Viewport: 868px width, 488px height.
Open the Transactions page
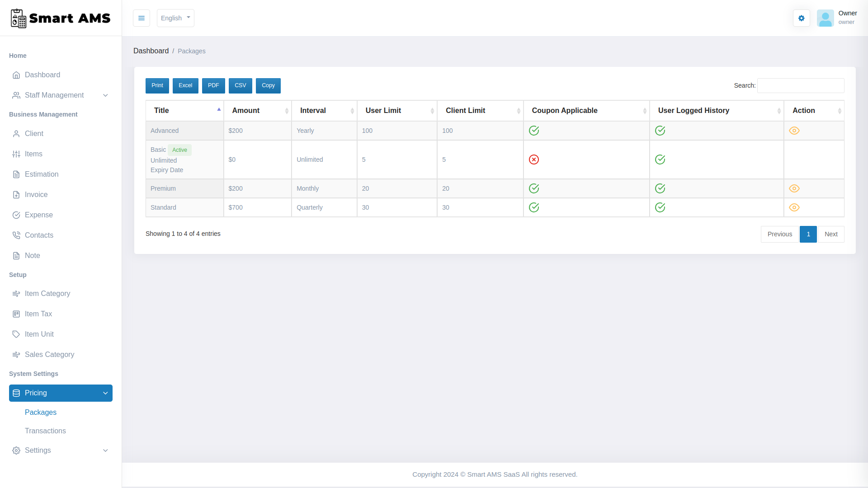click(x=45, y=431)
